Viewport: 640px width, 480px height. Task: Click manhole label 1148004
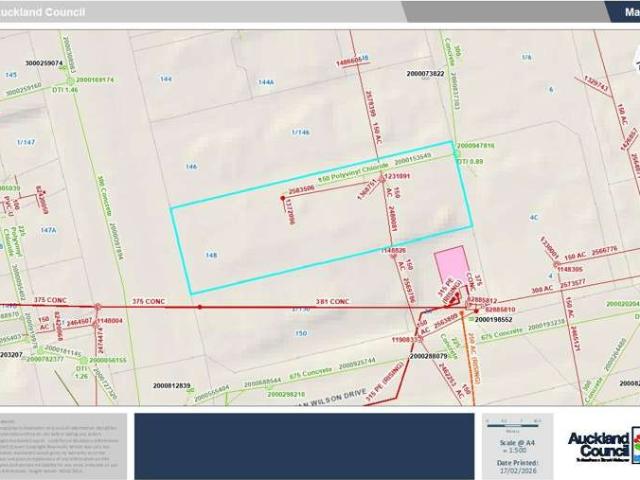tap(110, 320)
